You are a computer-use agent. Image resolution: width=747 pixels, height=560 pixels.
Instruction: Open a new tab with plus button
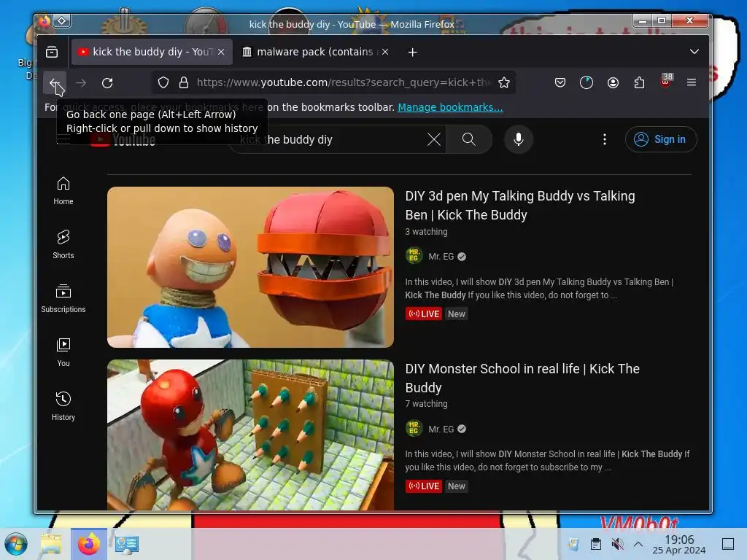(x=413, y=52)
